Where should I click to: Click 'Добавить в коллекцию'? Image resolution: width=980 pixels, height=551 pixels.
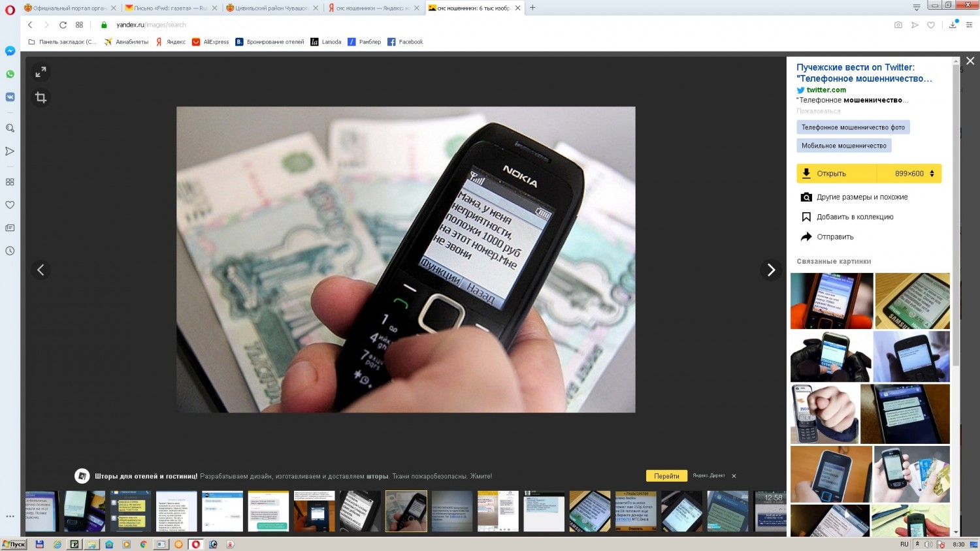847,217
